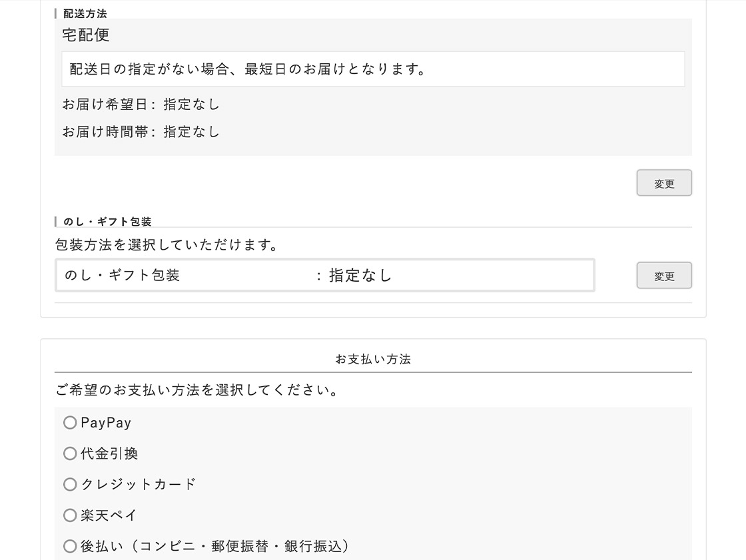Image resolution: width=746 pixels, height=560 pixels.
Task: Click the ご希望のお支払い方法を選択してください instruction text
Action: point(198,390)
